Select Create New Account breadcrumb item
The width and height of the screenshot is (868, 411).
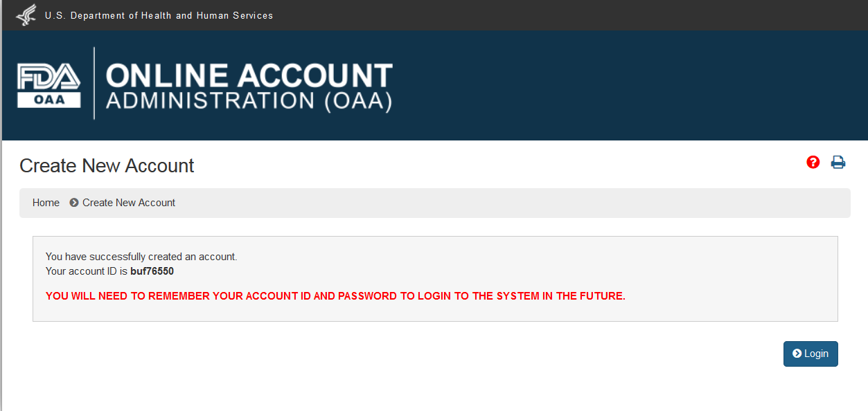point(129,203)
